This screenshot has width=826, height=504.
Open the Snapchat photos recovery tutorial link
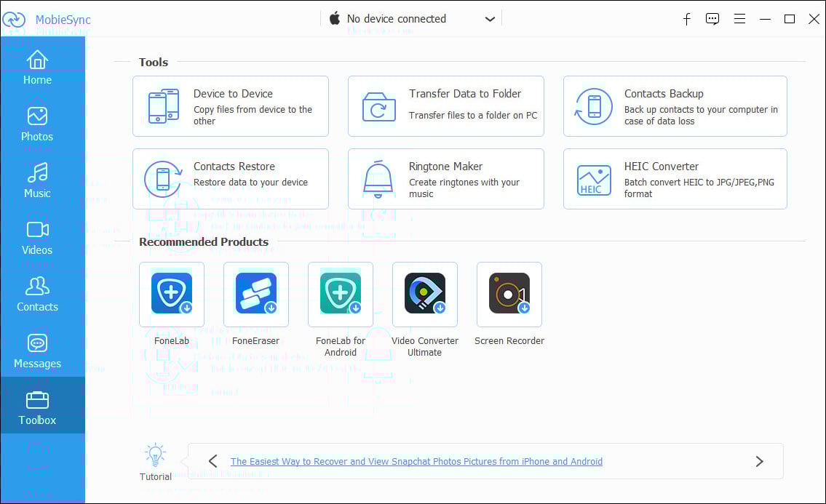[x=416, y=461]
